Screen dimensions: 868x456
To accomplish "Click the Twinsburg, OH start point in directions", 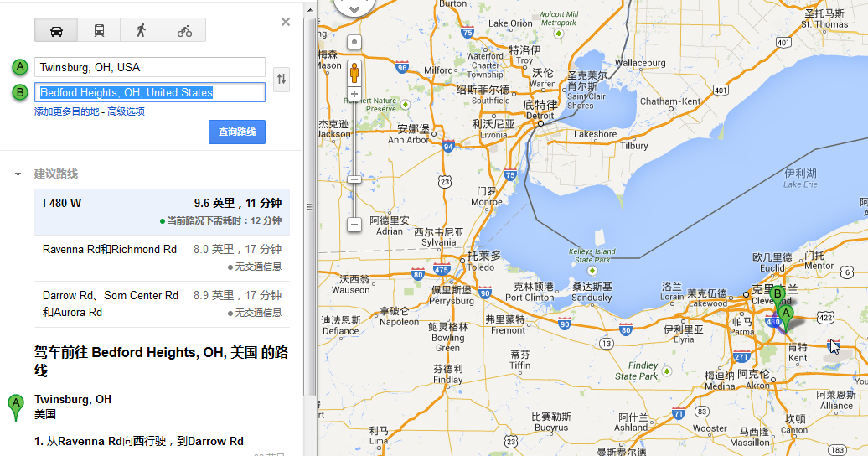I will point(73,399).
